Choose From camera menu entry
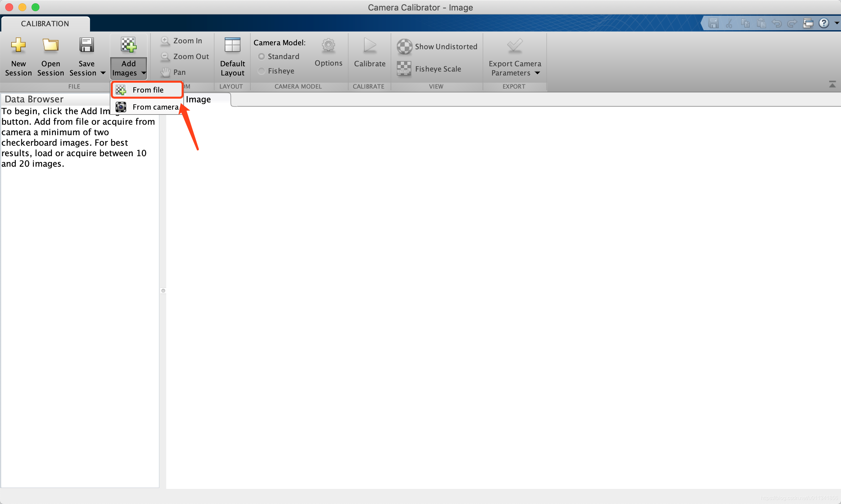 click(155, 107)
